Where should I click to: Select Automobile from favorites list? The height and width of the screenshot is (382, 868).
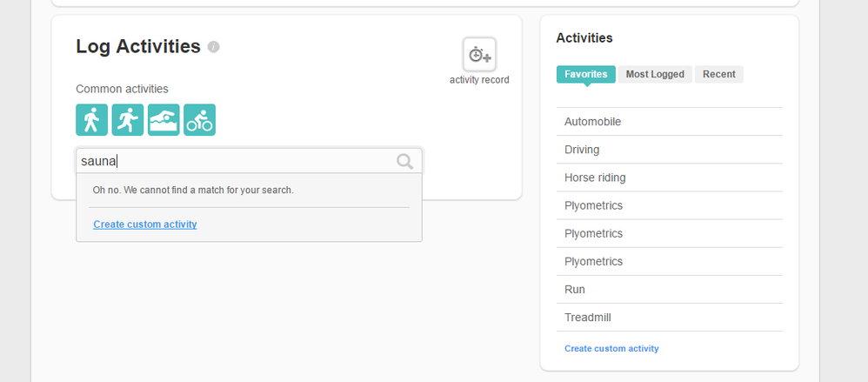pos(593,122)
